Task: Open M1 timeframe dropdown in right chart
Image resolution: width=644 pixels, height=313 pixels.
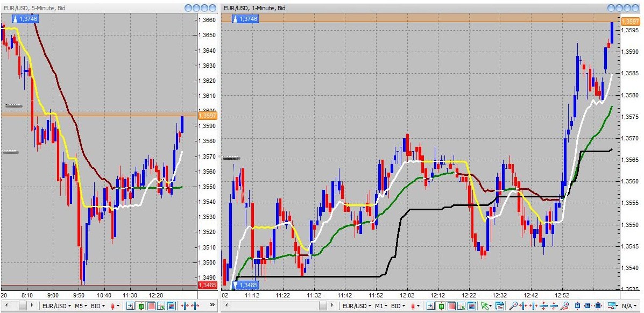Action: click(381, 305)
